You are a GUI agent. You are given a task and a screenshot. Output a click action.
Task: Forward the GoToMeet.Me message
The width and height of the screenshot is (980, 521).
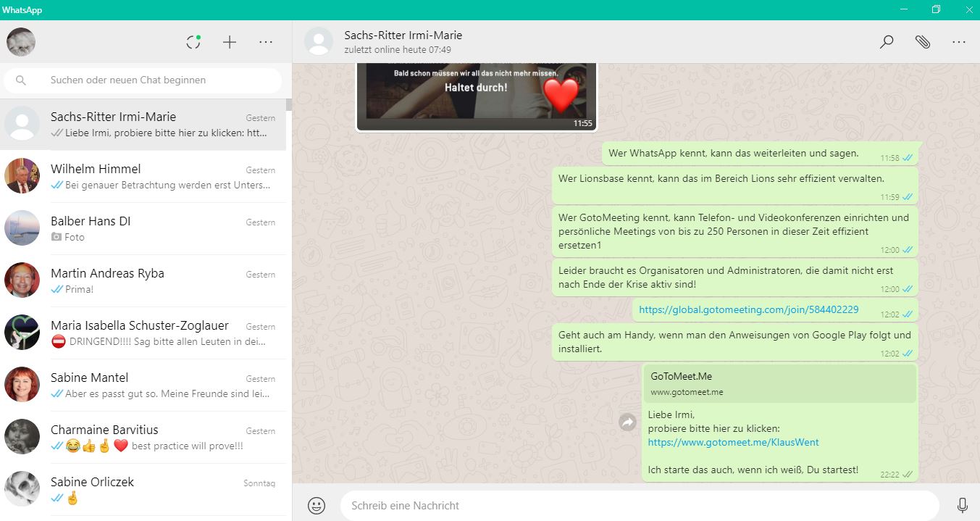627,422
